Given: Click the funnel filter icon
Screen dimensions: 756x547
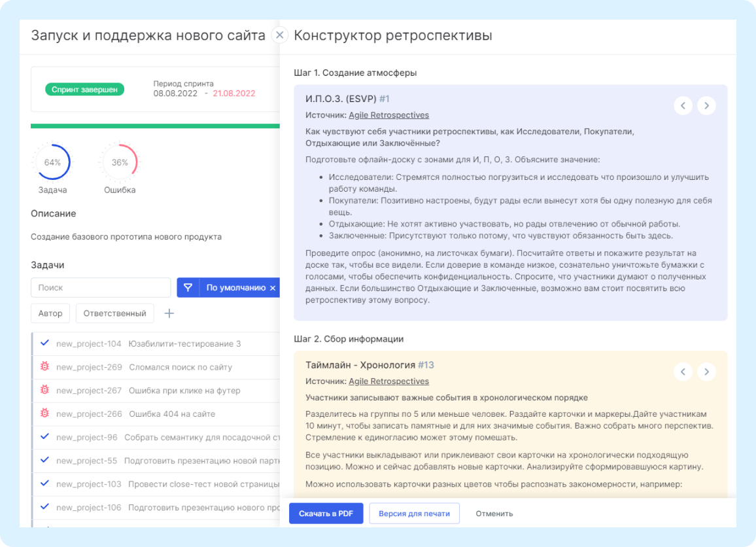Looking at the screenshot, I should pos(188,287).
